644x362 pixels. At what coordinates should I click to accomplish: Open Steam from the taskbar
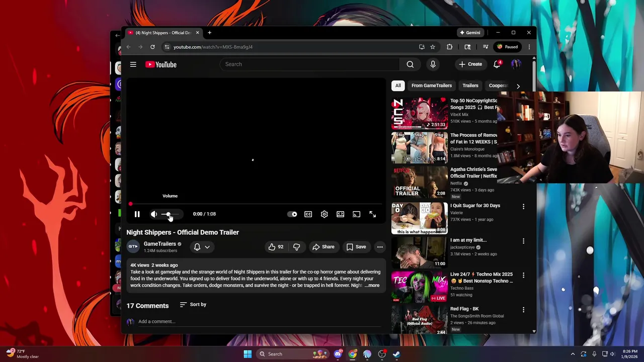(x=396, y=354)
